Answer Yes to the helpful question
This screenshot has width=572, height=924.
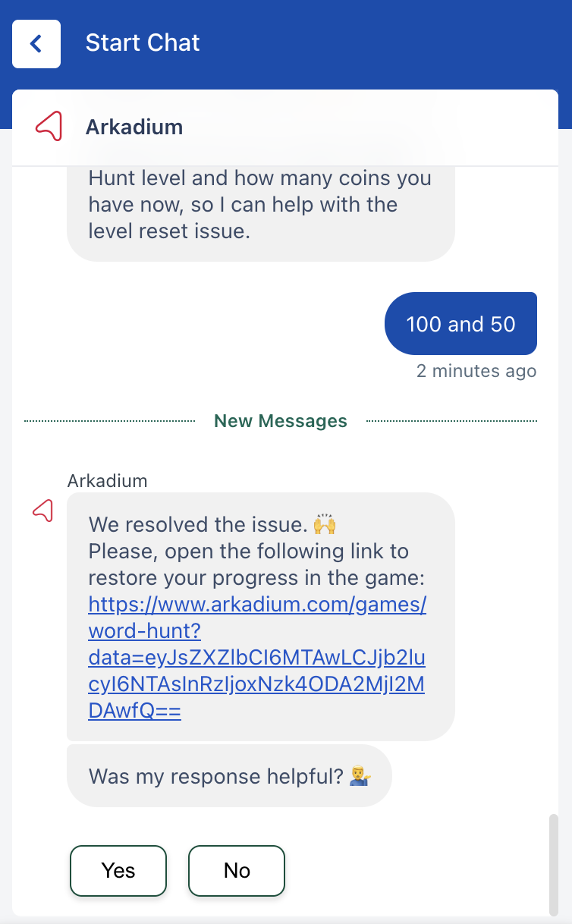118,871
